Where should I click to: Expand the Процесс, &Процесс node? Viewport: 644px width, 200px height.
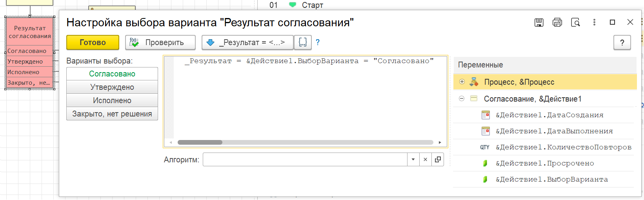point(462,82)
